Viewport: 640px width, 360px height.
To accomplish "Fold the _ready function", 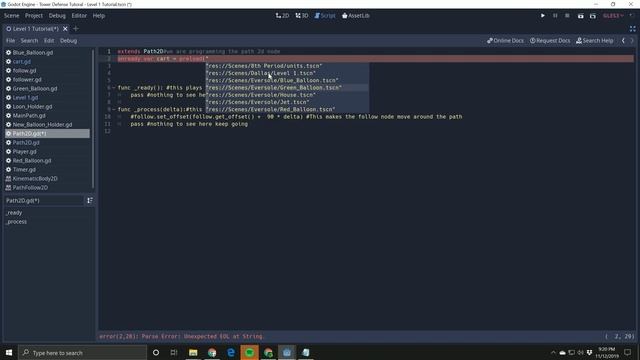I will pyautogui.click(x=114, y=88).
